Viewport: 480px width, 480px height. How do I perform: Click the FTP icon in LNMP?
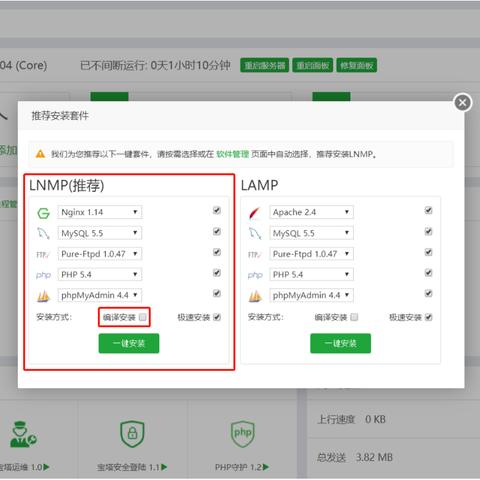click(43, 255)
